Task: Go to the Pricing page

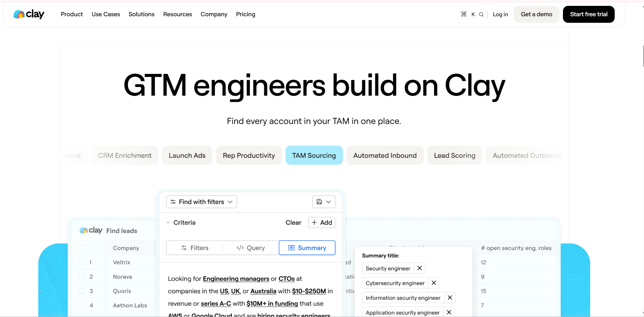Action: 246,14
